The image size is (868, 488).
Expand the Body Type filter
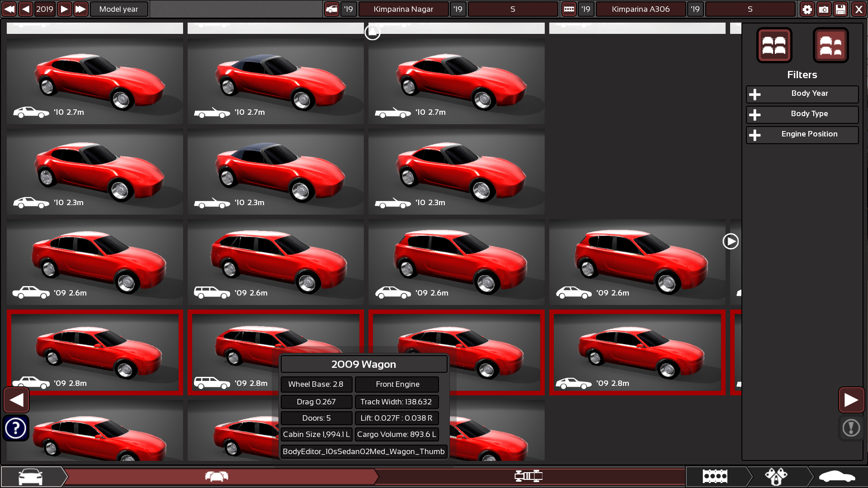(x=802, y=114)
